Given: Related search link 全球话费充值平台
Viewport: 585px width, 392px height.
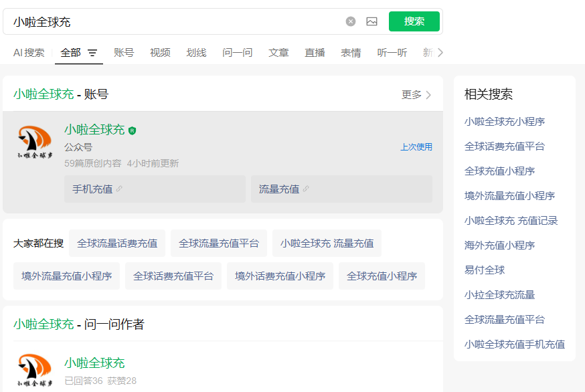Looking at the screenshot, I should coord(505,146).
